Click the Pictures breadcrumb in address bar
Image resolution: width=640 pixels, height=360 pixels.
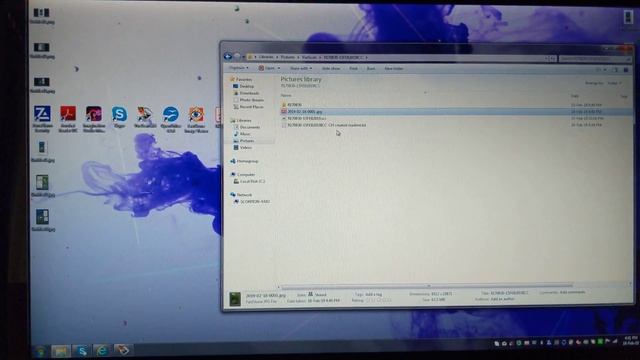[x=287, y=57]
